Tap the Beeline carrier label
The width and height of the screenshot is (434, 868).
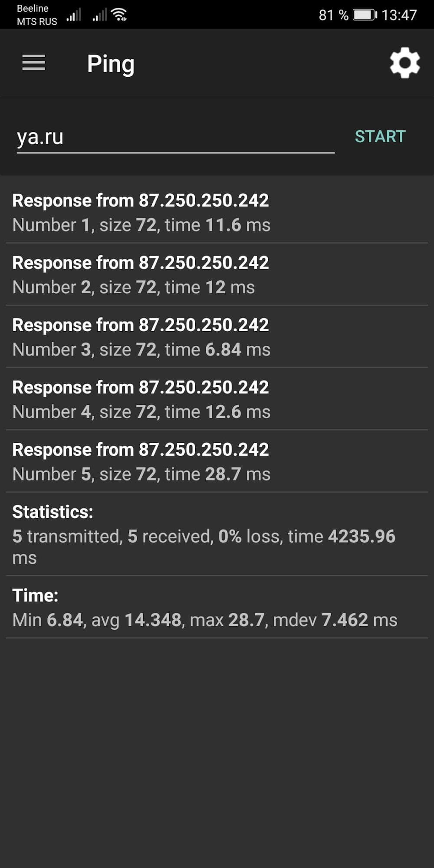[x=33, y=8]
